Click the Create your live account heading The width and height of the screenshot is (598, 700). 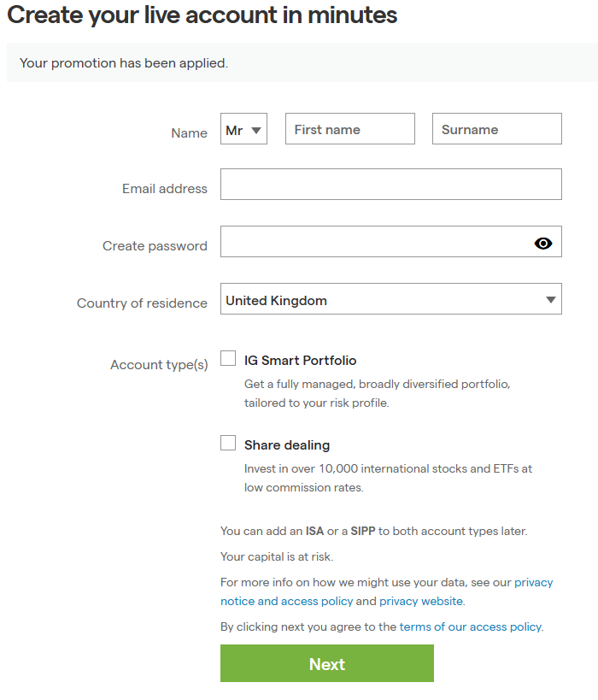coord(202,15)
